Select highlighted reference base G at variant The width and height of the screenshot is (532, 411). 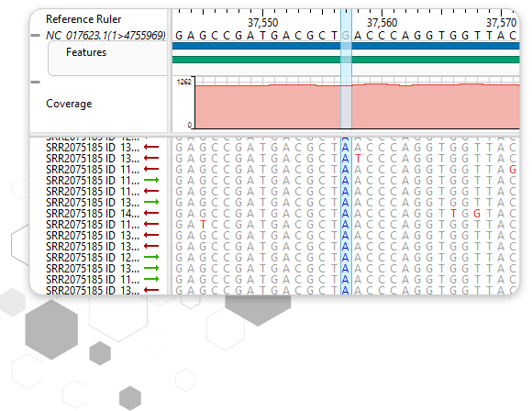click(x=346, y=35)
